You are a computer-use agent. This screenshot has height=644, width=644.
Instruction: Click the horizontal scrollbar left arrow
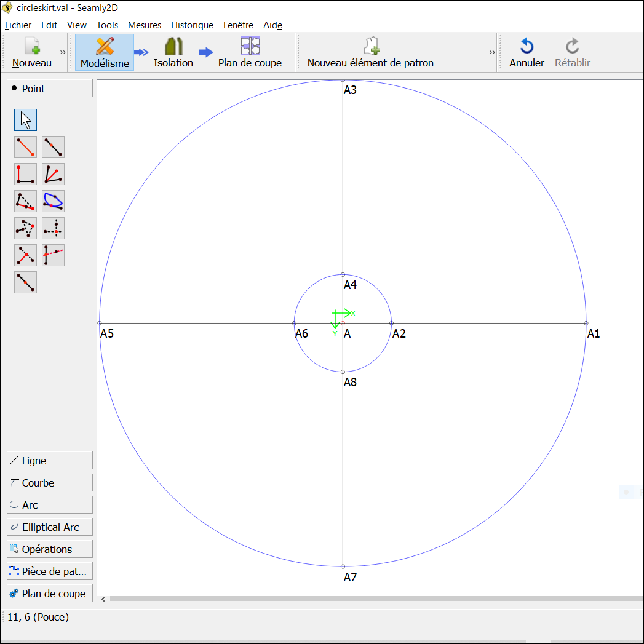pos(103,599)
